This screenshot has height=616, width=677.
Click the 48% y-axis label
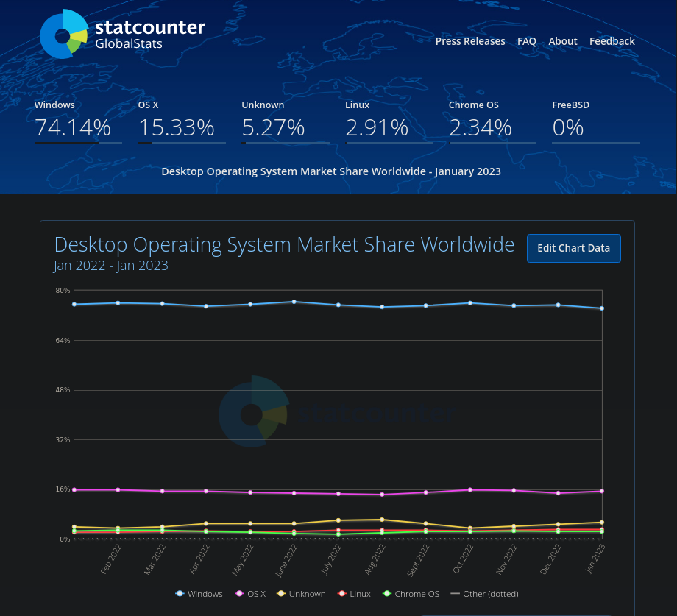click(63, 390)
